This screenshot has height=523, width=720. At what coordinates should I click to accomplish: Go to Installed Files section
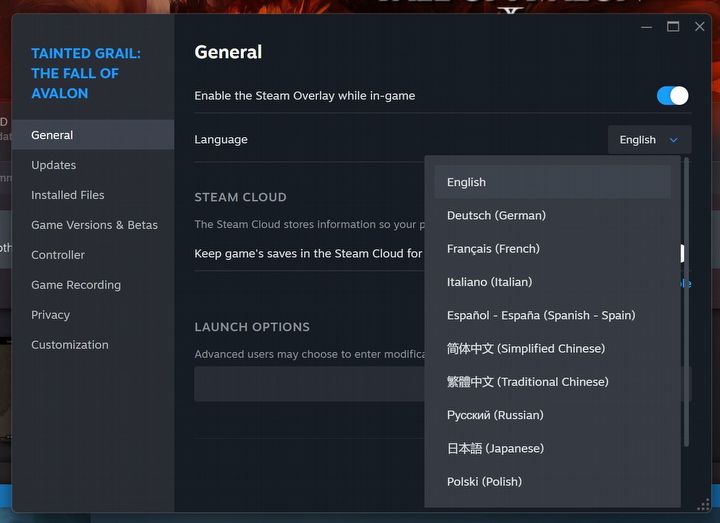coord(67,195)
